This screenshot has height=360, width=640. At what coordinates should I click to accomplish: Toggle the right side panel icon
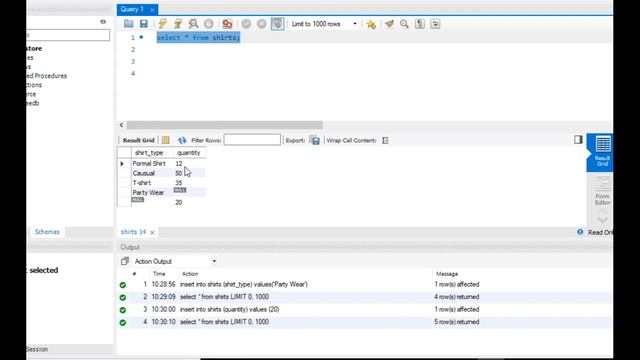(x=578, y=140)
